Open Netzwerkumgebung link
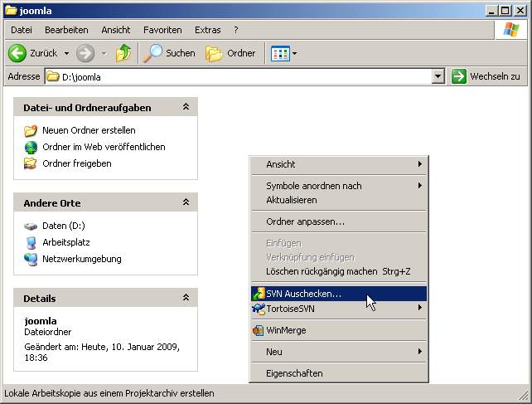The height and width of the screenshot is (404, 532). (82, 259)
